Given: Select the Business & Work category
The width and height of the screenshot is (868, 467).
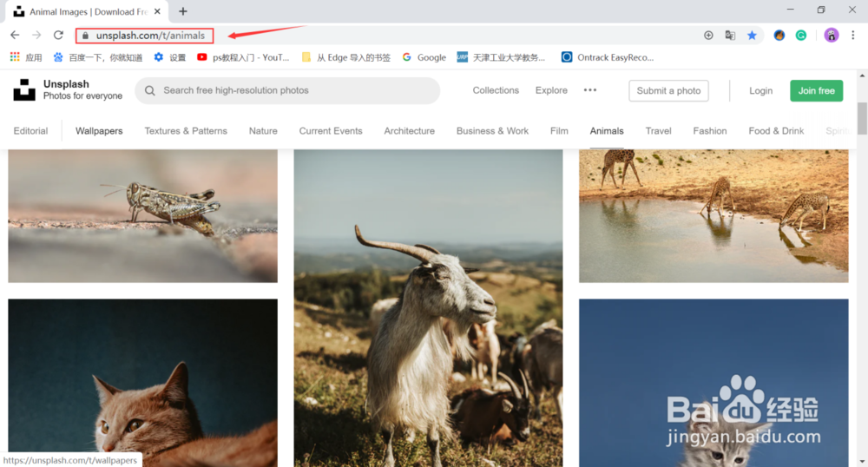Looking at the screenshot, I should pyautogui.click(x=492, y=131).
